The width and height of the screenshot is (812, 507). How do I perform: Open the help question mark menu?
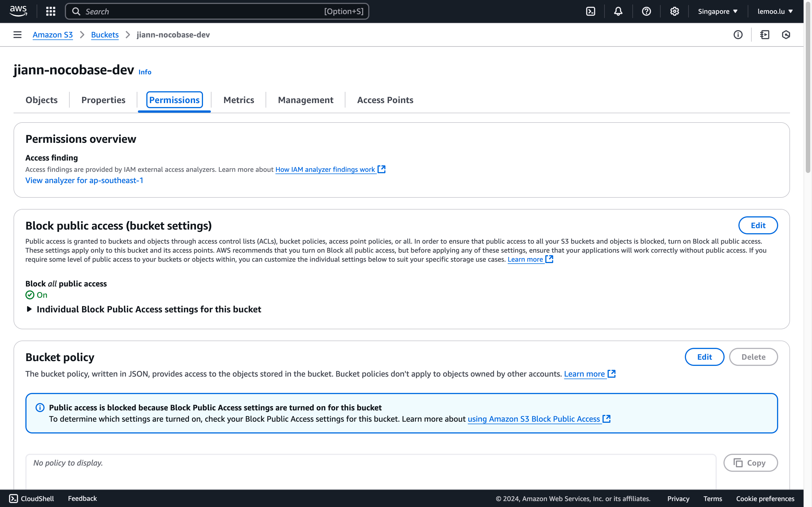point(646,11)
